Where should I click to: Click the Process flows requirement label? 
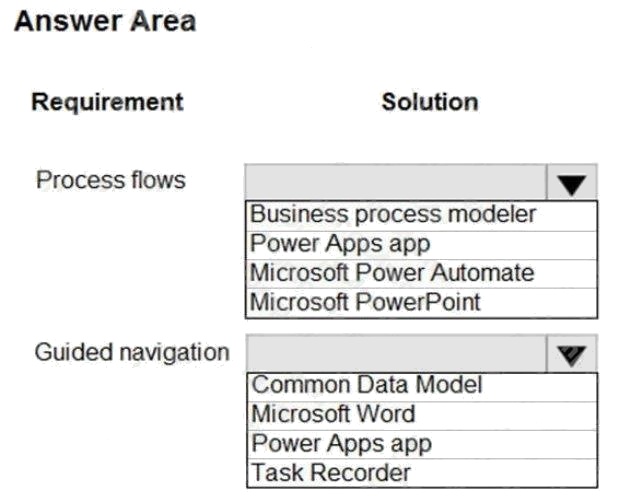point(111,181)
